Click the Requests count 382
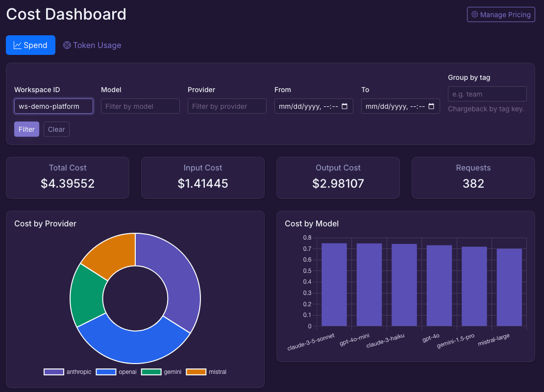The width and height of the screenshot is (544, 392). pyautogui.click(x=473, y=184)
